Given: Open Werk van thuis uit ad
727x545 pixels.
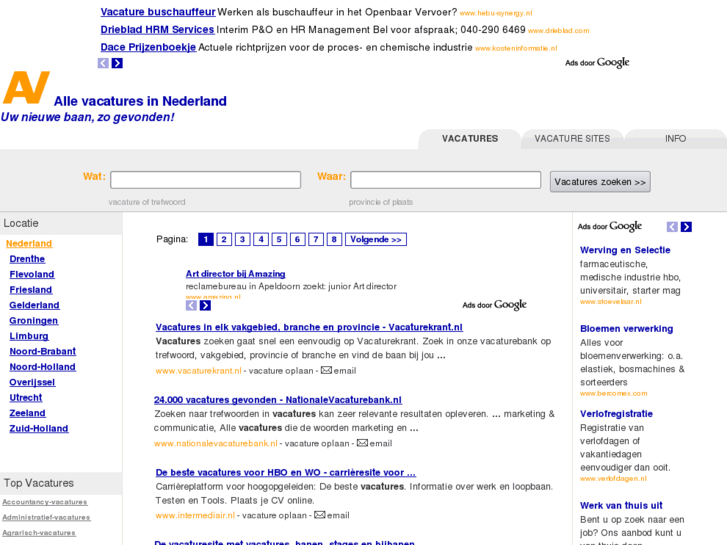Looking at the screenshot, I should click(x=621, y=506).
